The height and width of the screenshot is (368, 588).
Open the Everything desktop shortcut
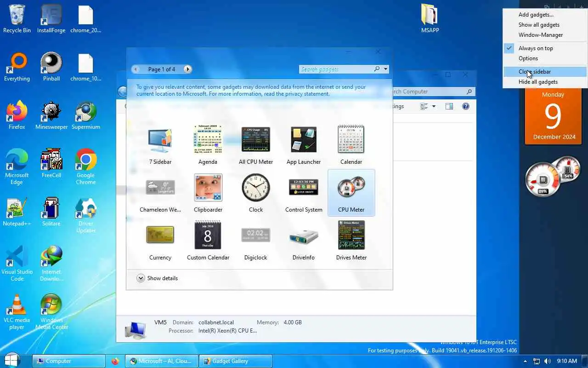coord(17,67)
